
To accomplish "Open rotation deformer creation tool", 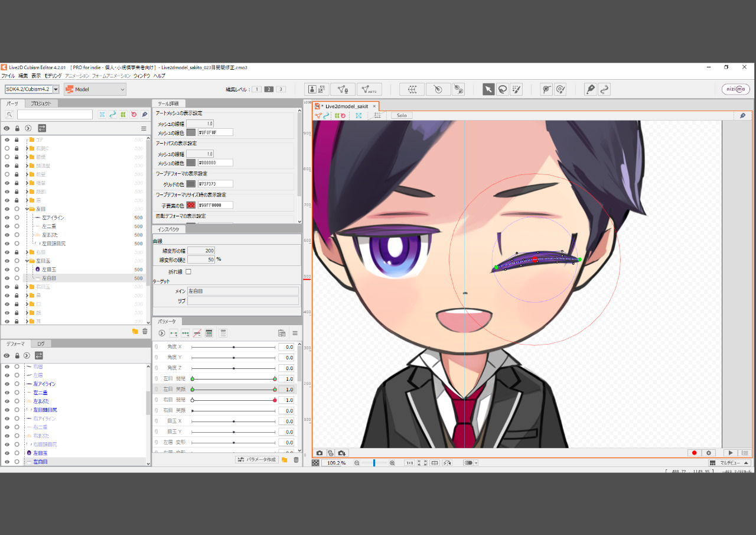I will point(458,89).
